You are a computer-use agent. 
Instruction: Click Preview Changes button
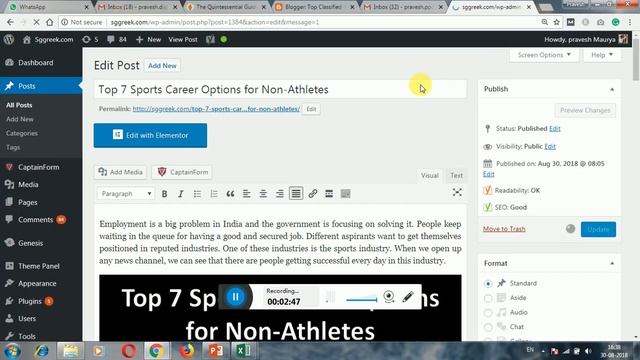tap(585, 110)
